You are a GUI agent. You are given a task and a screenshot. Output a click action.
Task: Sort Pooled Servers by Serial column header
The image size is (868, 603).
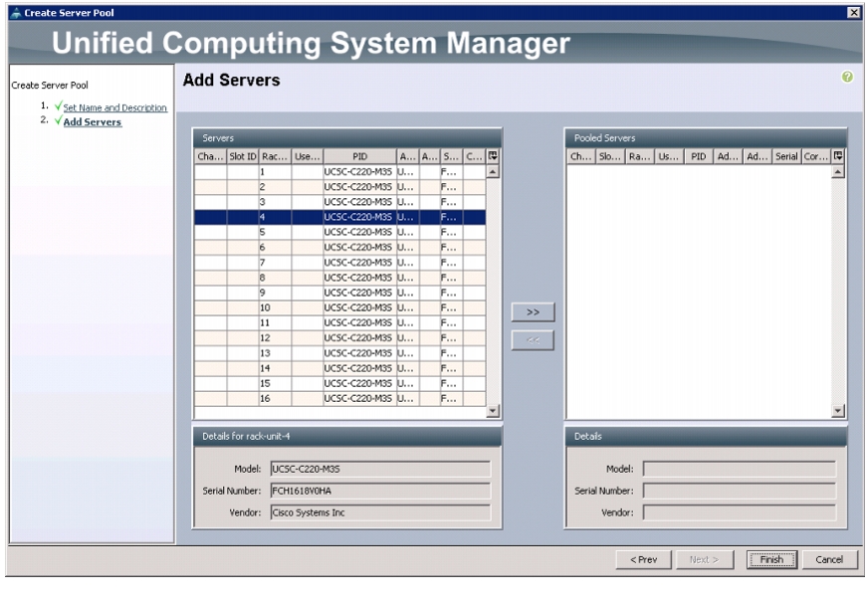pyautogui.click(x=786, y=156)
